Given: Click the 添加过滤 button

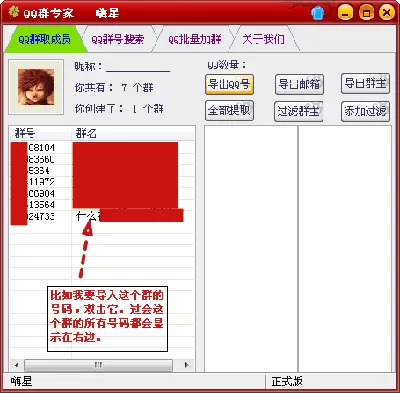Looking at the screenshot, I should [366, 111].
